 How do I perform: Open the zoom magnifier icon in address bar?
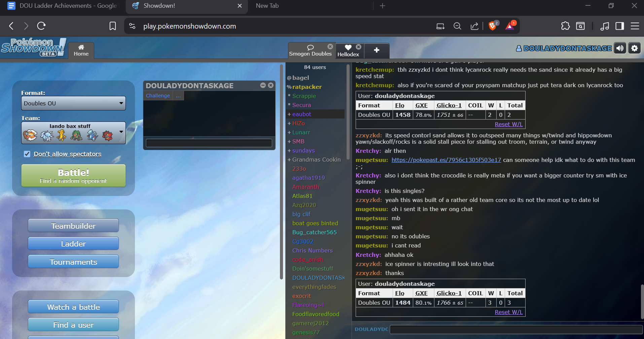coord(457,26)
